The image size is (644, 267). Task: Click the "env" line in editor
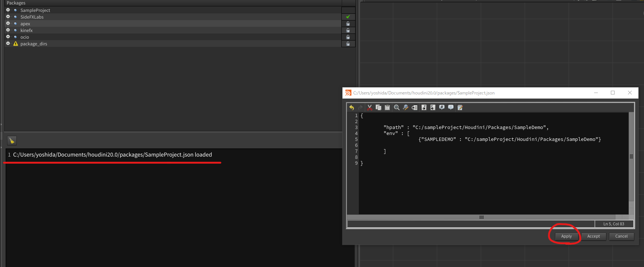click(x=396, y=133)
